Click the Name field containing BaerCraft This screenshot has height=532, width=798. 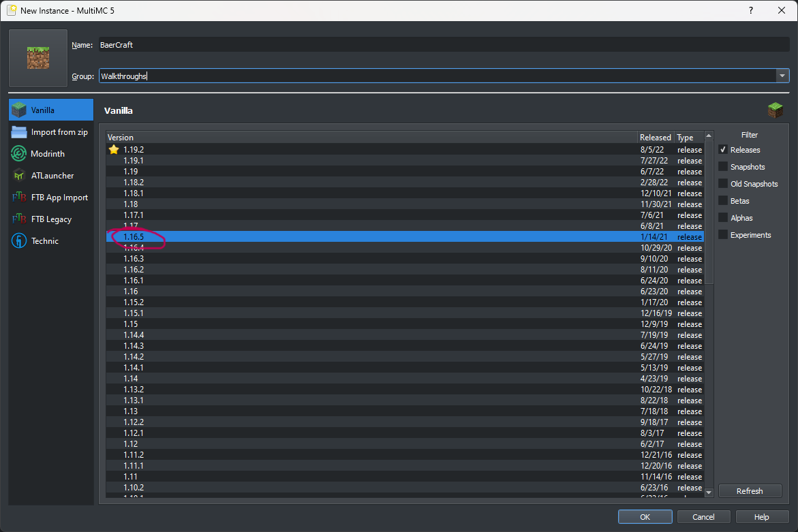coord(443,45)
